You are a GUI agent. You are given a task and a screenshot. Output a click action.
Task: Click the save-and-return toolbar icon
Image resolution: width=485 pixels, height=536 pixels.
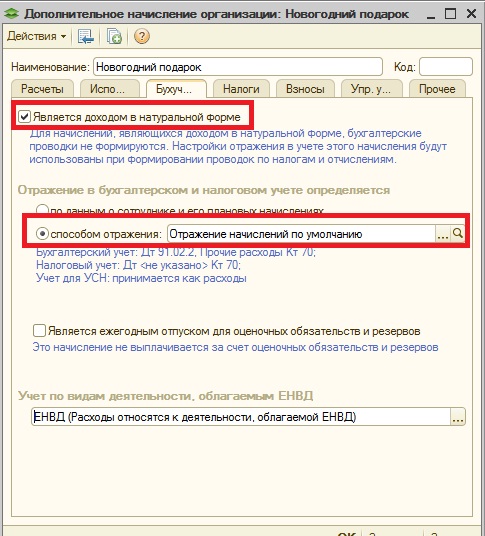click(85, 36)
